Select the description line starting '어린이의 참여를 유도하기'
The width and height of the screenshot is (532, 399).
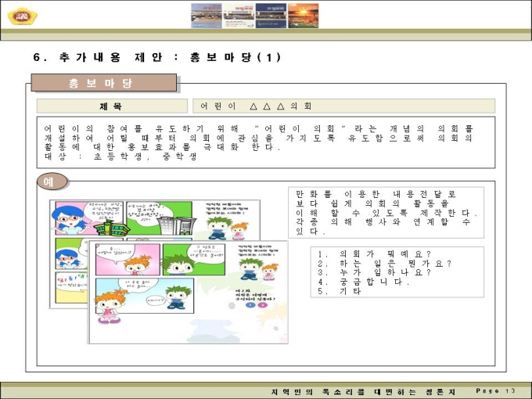258,129
